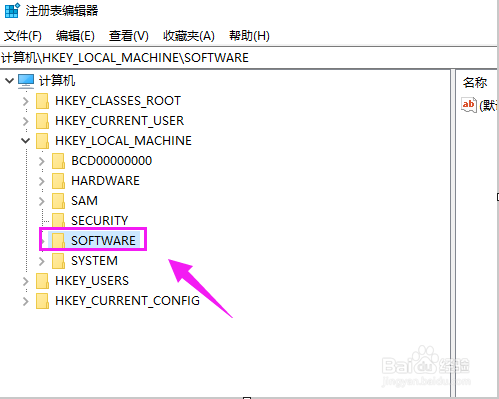
Task: Select the SECURITY label
Action: (x=100, y=221)
